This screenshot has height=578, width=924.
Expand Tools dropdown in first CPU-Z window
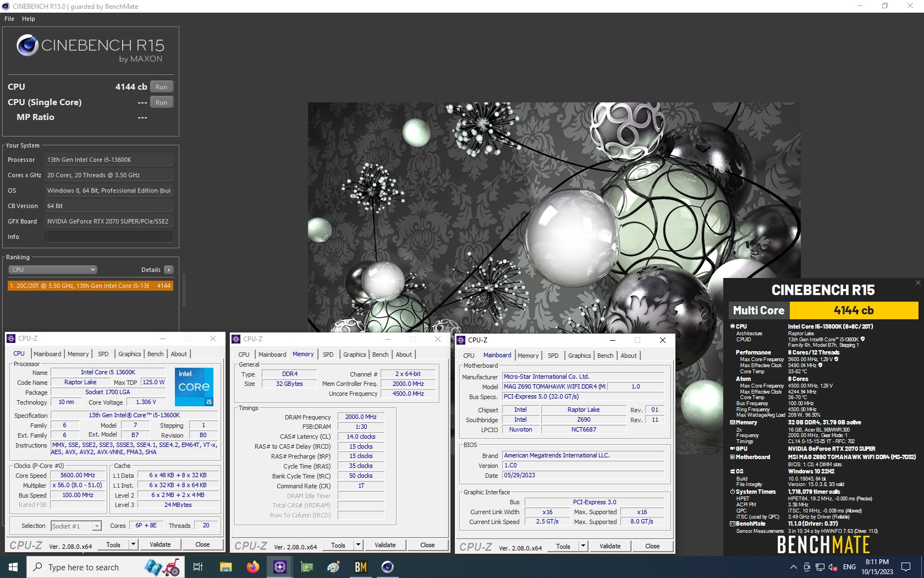[x=133, y=544]
